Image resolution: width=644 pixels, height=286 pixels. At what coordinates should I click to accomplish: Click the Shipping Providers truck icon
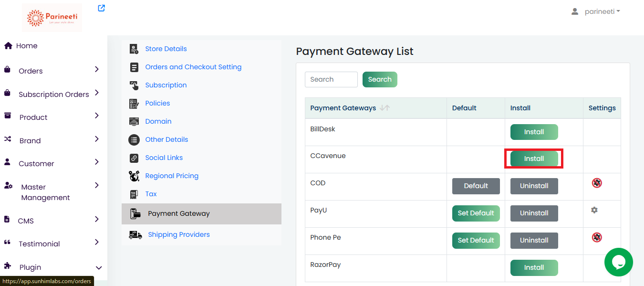pos(135,235)
